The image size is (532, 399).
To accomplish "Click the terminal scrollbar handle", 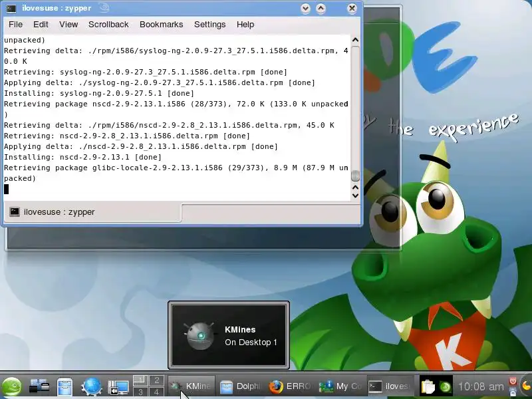I will point(355,176).
